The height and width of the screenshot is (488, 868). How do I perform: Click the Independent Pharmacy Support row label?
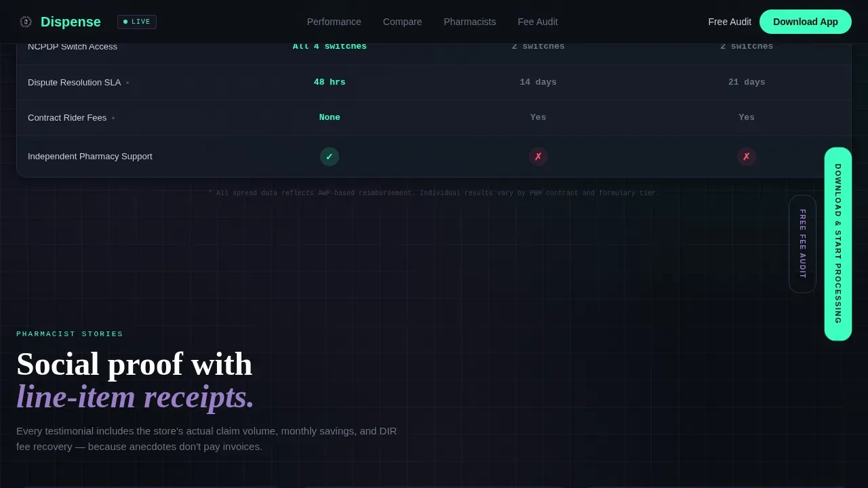pos(90,157)
